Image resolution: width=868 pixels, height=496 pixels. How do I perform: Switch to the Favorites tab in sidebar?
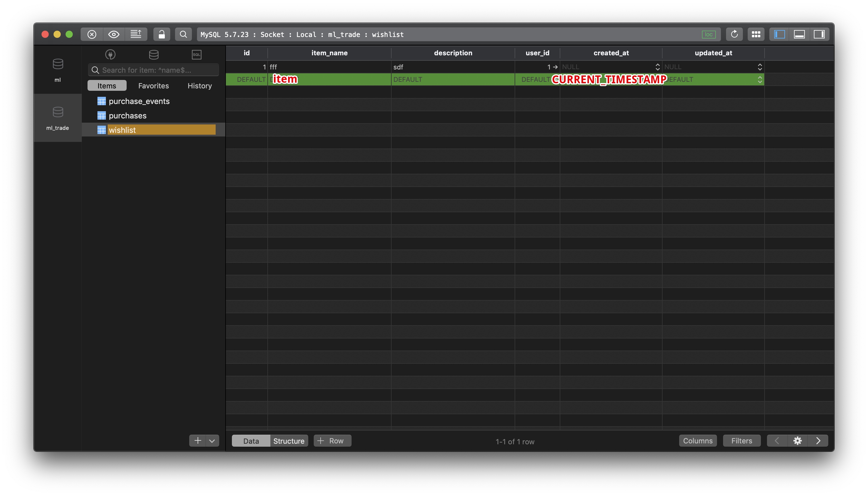tap(153, 85)
